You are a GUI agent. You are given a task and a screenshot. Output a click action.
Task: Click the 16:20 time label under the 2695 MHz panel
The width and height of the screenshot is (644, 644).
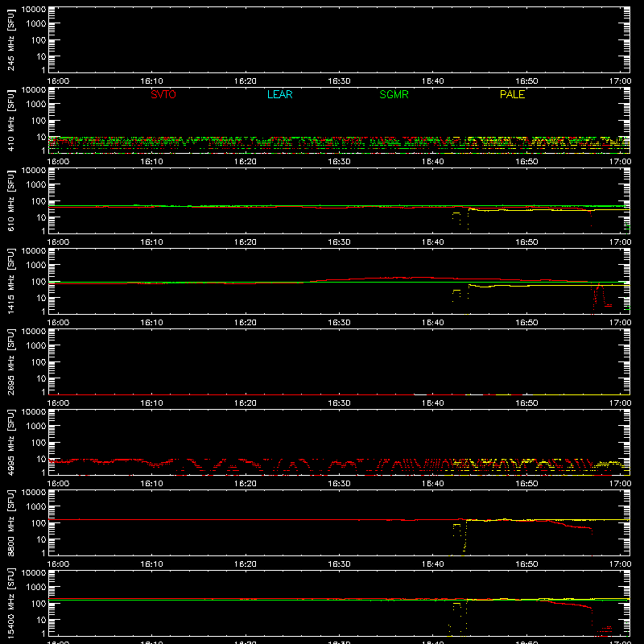click(x=246, y=403)
